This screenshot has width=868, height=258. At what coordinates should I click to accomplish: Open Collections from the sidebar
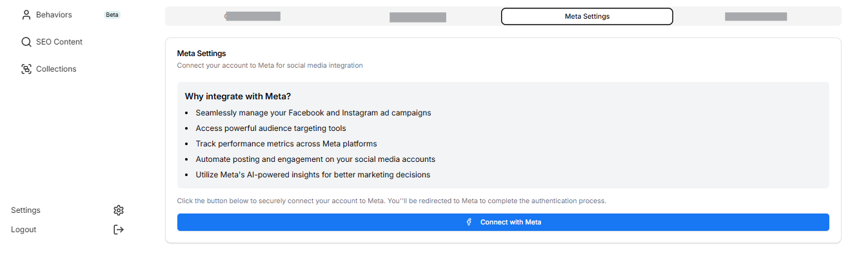[x=56, y=69]
